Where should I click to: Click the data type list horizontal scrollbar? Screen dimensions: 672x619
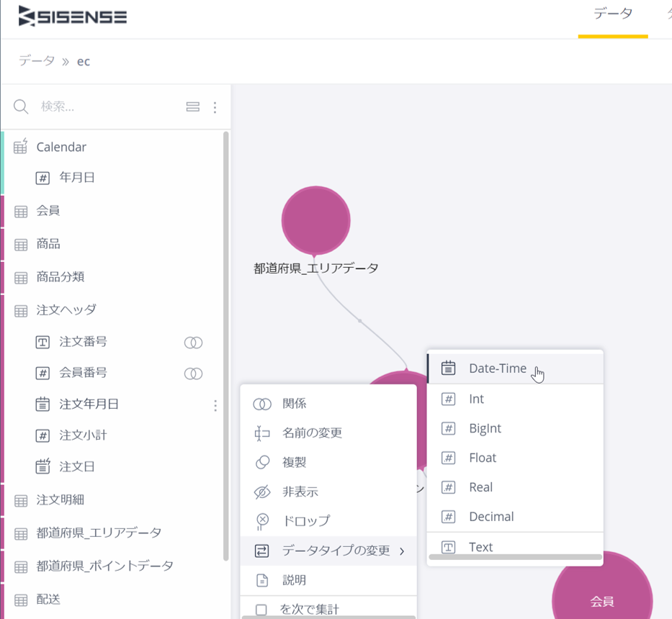click(x=516, y=557)
